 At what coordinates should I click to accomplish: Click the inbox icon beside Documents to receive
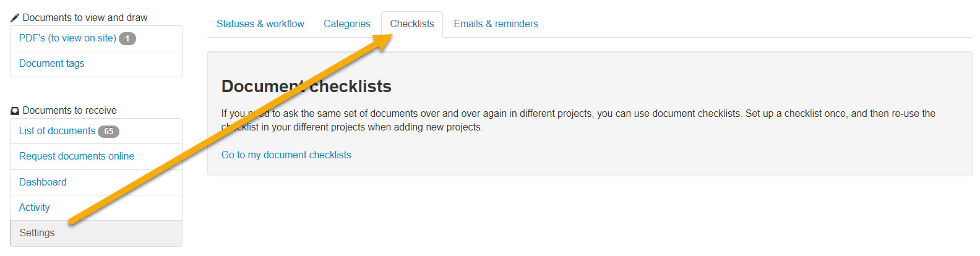(x=15, y=111)
